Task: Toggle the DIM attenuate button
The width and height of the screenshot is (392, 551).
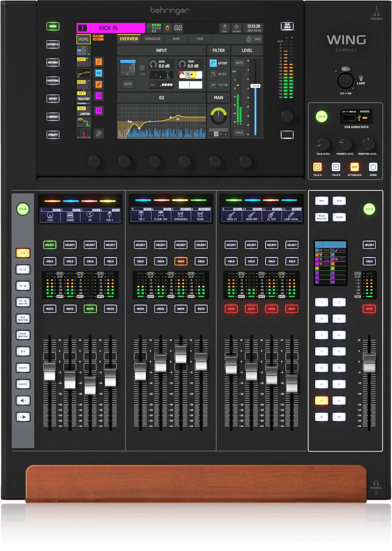Action: pos(354,168)
